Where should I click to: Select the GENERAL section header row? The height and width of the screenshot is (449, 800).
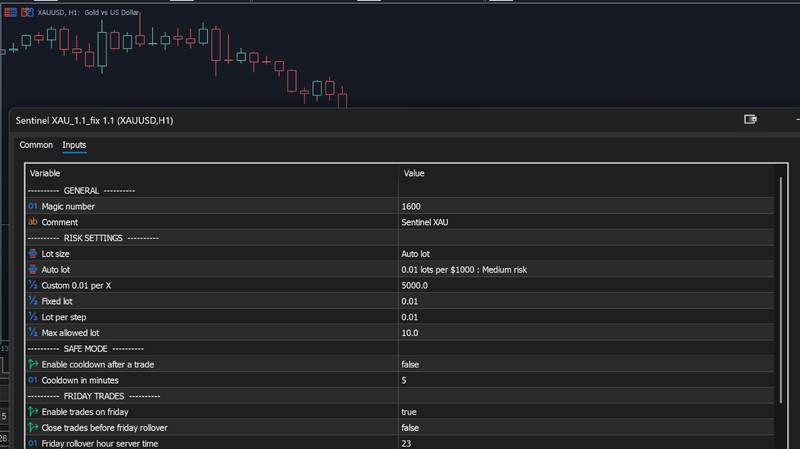tap(399, 190)
